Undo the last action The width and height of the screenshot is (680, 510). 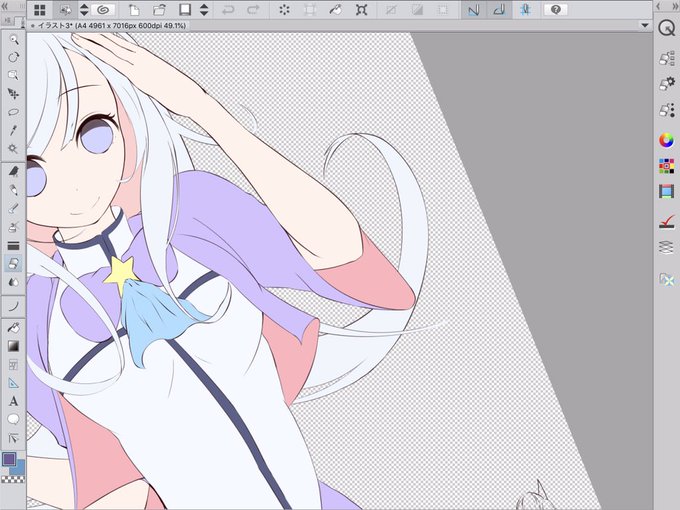coord(228,10)
